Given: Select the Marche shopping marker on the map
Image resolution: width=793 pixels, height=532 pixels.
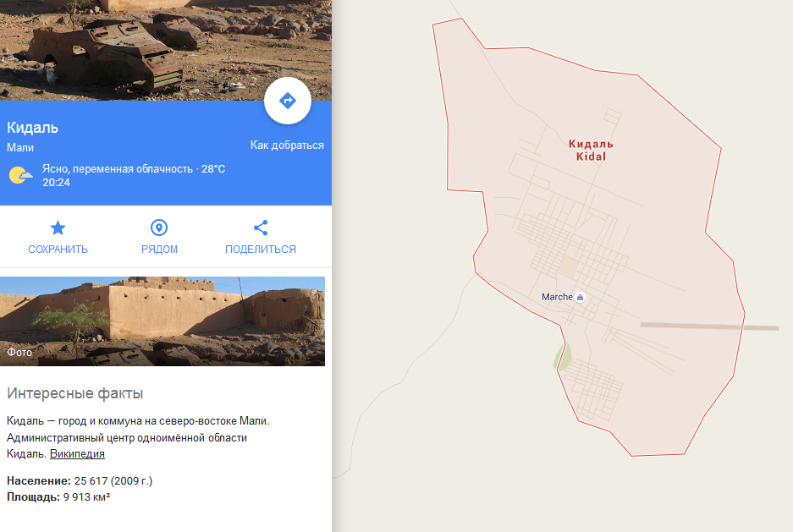Looking at the screenshot, I should pyautogui.click(x=580, y=297).
